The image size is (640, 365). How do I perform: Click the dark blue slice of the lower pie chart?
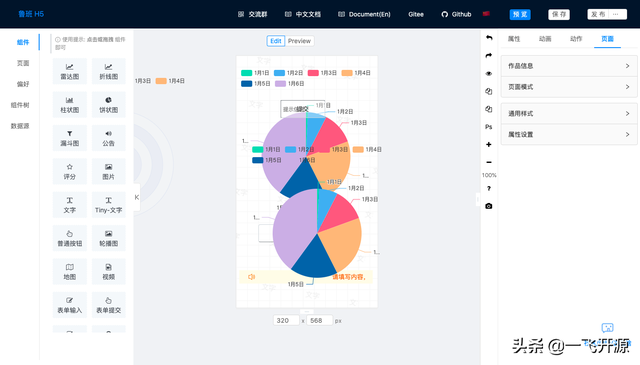click(315, 259)
